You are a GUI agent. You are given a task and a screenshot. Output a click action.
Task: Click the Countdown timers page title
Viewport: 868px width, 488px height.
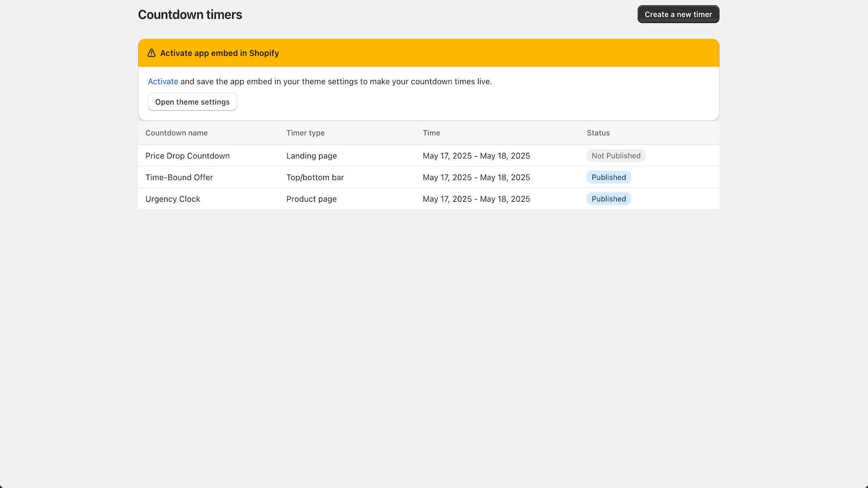(190, 15)
